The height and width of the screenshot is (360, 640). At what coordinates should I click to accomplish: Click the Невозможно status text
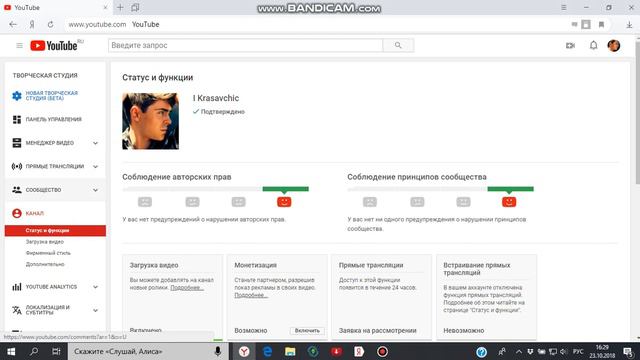point(464,331)
